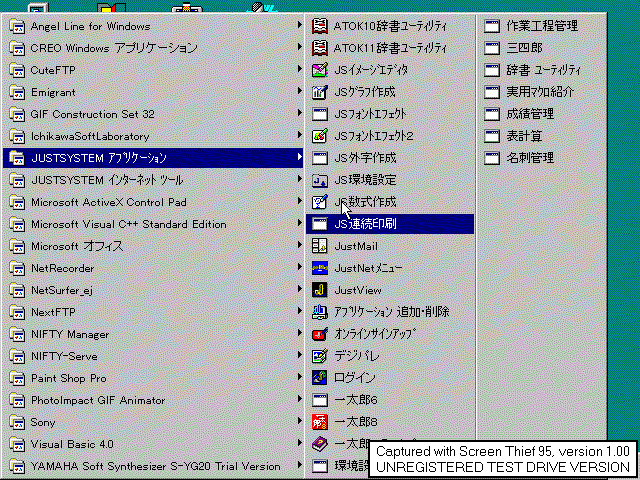Select NIFTY Manager menu entry
Screen dimensions: 640x480
click(x=153, y=334)
